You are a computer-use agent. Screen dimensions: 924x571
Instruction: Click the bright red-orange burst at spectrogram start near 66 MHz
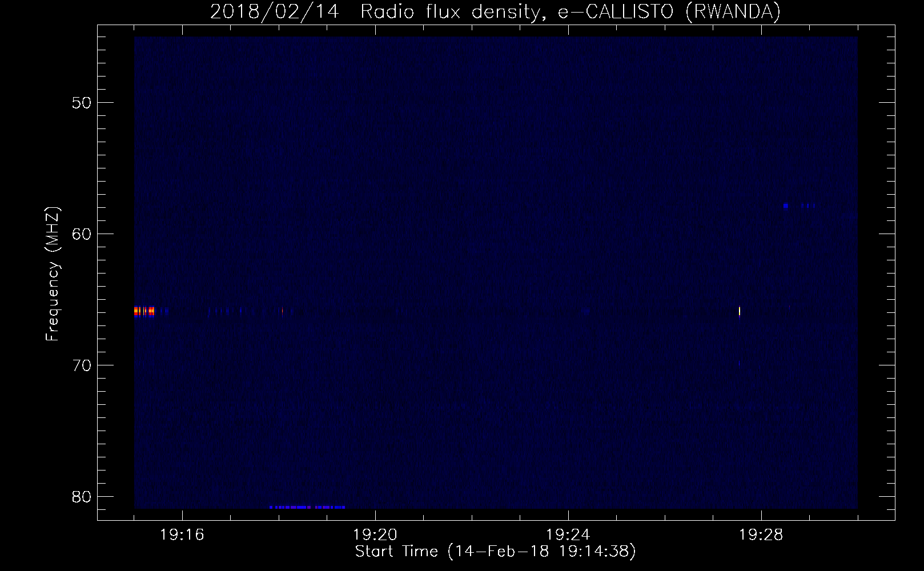coord(144,311)
